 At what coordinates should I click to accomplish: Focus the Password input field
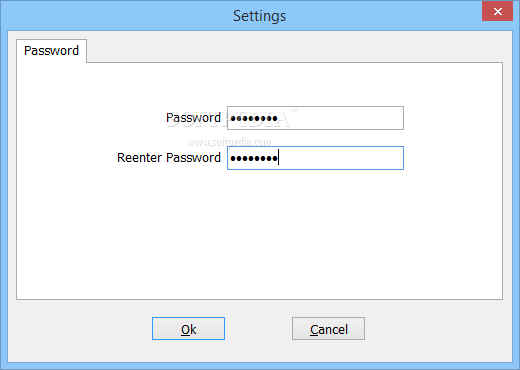click(315, 118)
